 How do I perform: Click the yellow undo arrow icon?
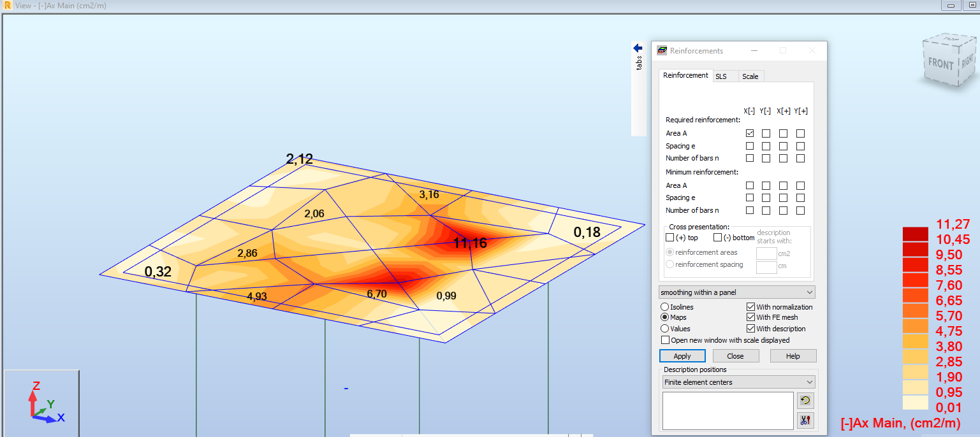tap(805, 400)
